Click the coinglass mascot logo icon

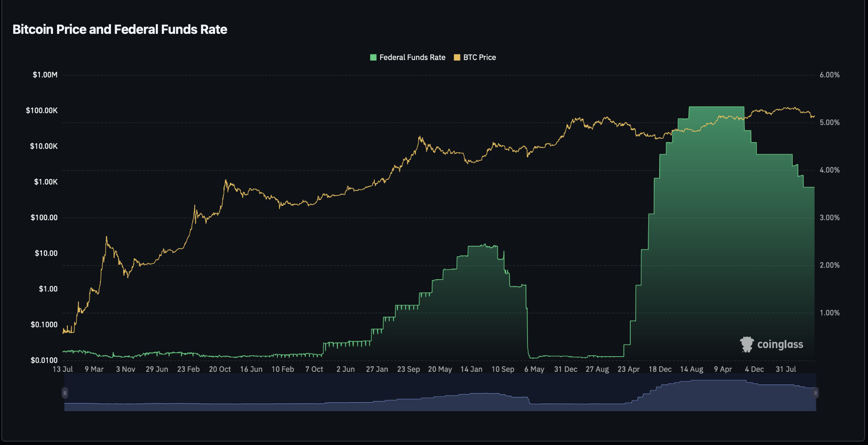pyautogui.click(x=746, y=344)
